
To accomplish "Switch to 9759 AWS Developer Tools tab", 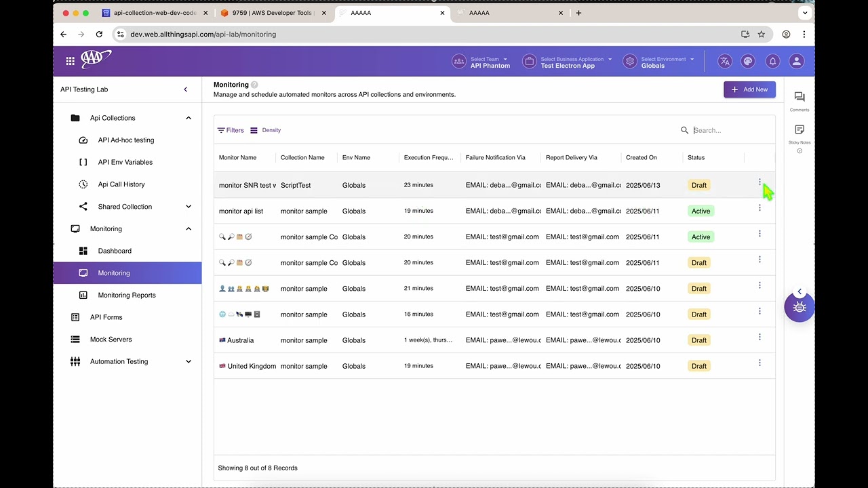I will (x=273, y=13).
